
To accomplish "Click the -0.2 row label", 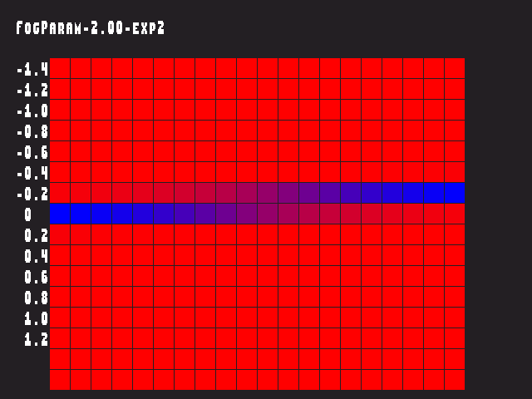I will tap(32, 194).
